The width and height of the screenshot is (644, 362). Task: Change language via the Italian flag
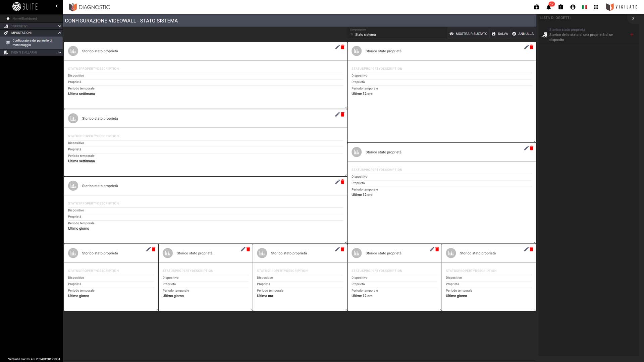(x=585, y=7)
